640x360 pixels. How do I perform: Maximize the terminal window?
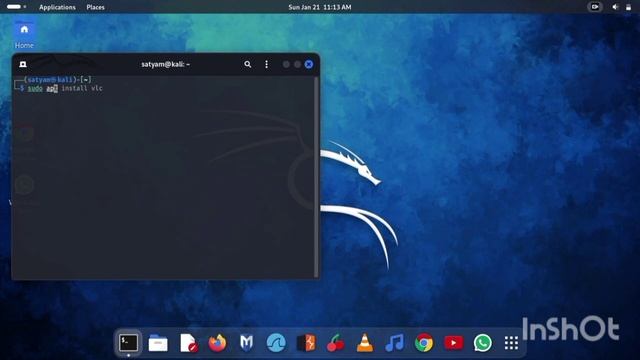click(x=298, y=64)
